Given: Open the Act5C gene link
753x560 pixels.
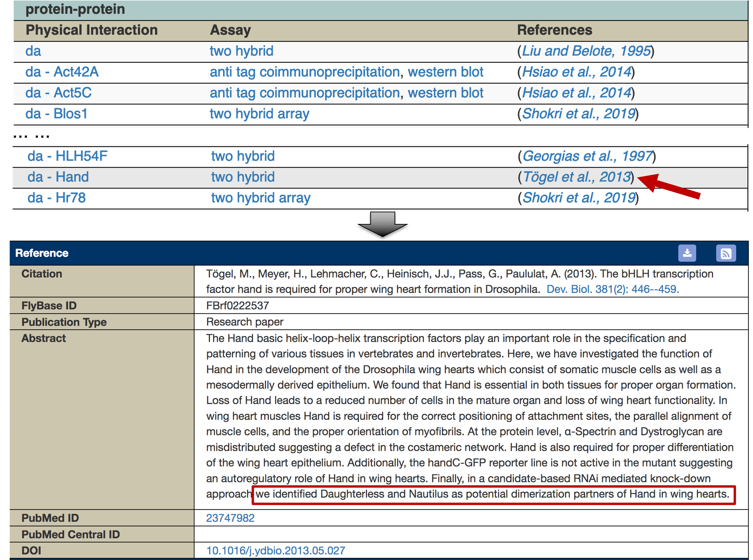Looking at the screenshot, I should pos(73,93).
